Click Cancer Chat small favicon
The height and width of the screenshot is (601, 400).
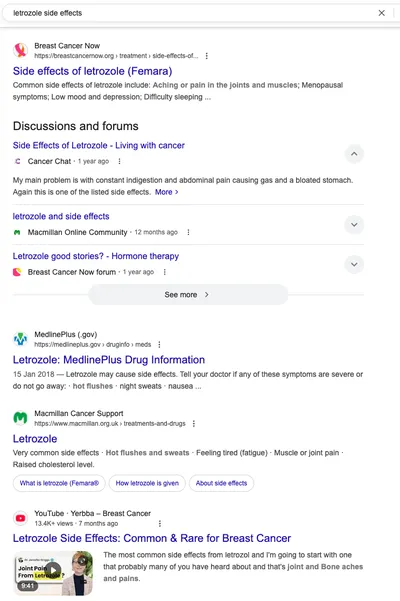click(x=17, y=161)
